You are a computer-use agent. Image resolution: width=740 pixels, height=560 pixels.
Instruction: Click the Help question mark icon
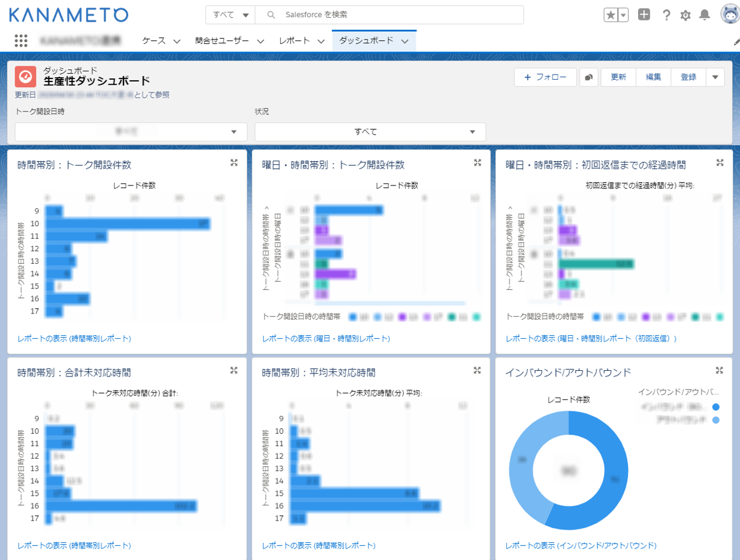(x=666, y=15)
